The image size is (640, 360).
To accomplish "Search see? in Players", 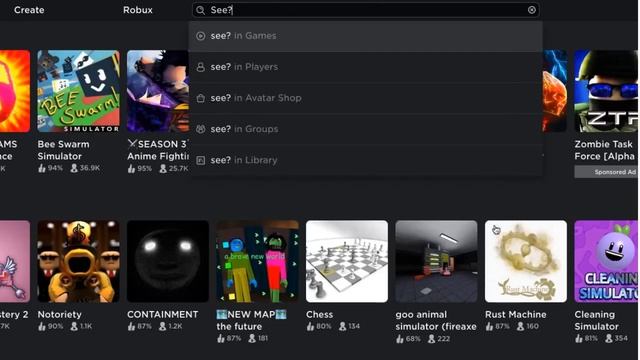I will pyautogui.click(x=366, y=67).
